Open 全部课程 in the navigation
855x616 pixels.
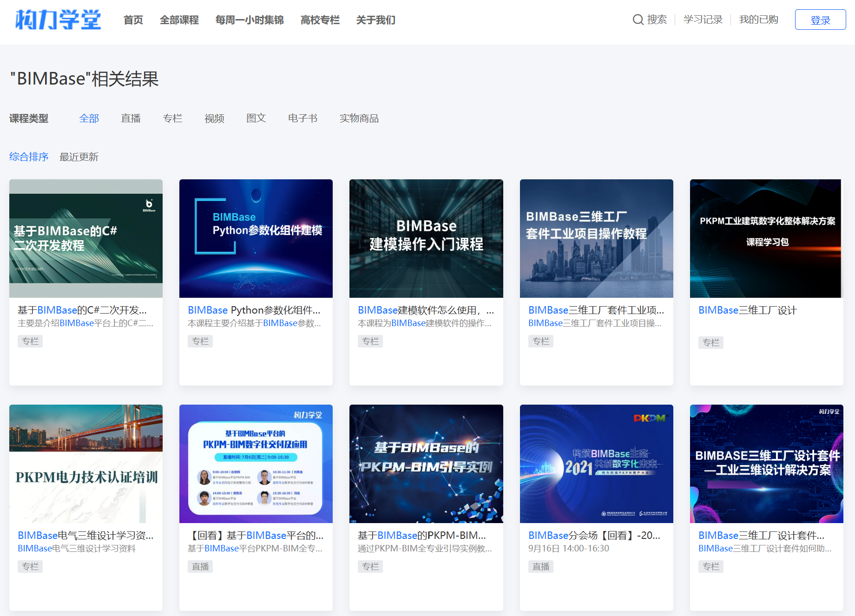179,20
